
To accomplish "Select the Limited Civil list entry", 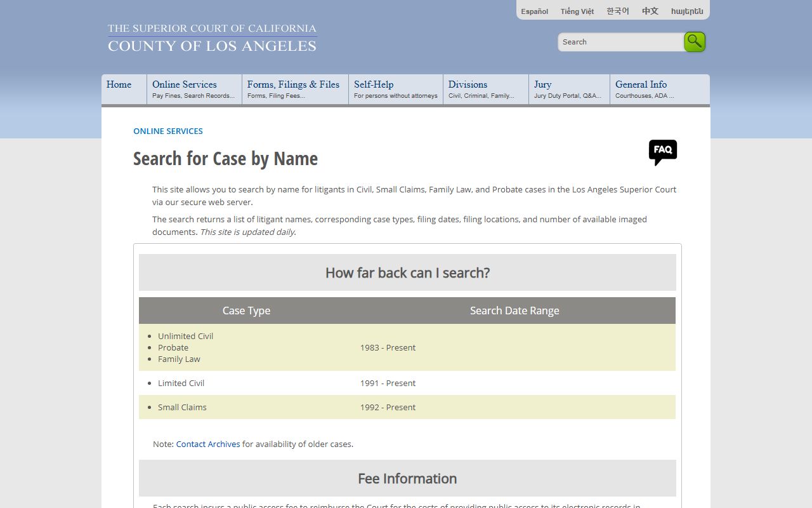I will point(181,383).
